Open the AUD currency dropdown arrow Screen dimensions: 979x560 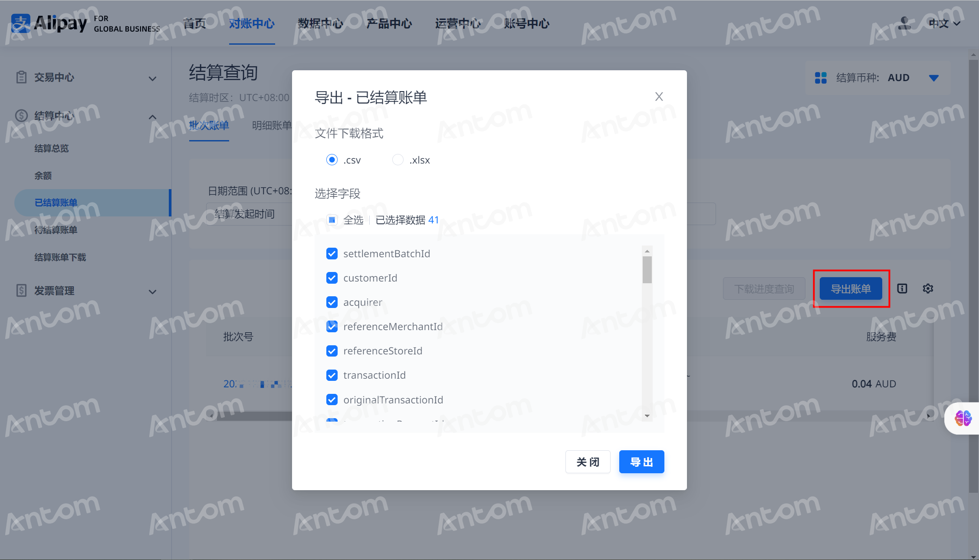pyautogui.click(x=934, y=78)
